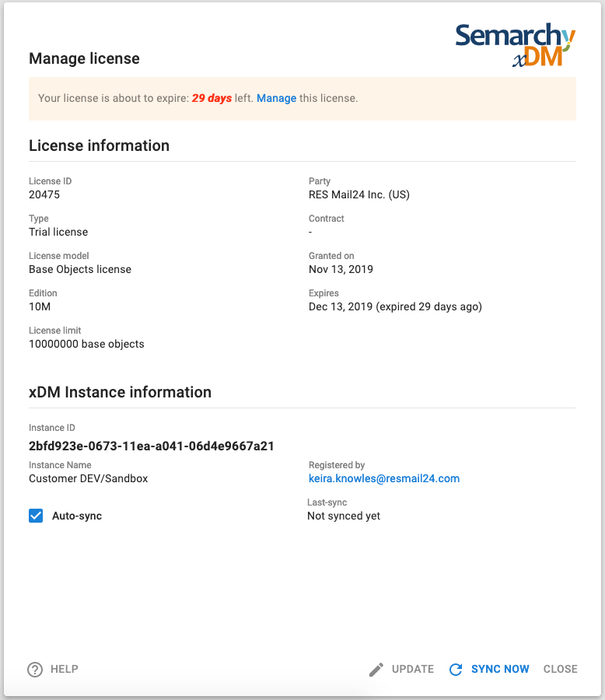
Task: Click the Instance Name "Customer DEV/Sandbox"
Action: coord(89,478)
